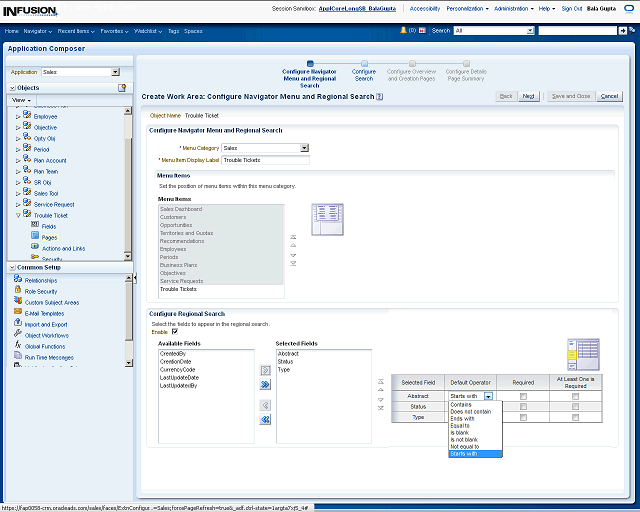Open the Application Sales dropdown
The width and height of the screenshot is (640, 512).
click(115, 72)
